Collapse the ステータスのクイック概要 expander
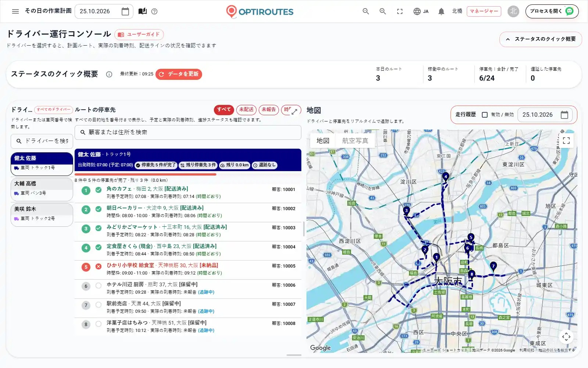Screen dimensions: 588x368 tap(541, 39)
